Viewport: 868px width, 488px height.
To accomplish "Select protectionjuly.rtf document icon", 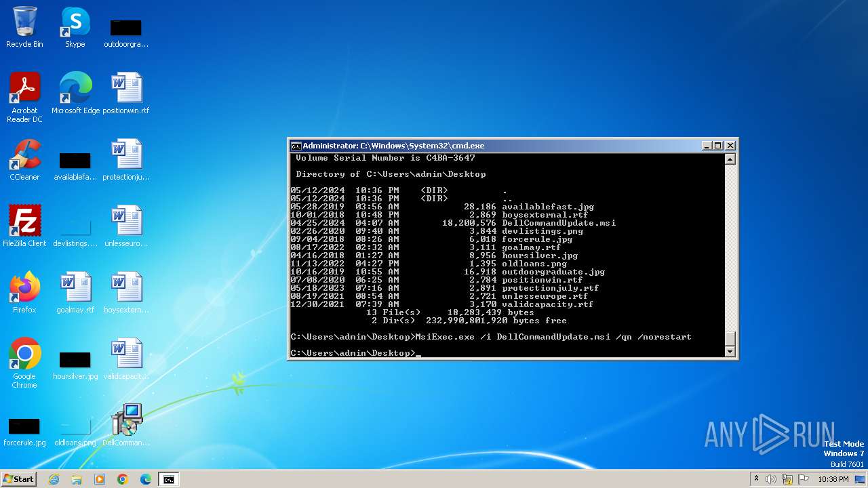I will (x=126, y=160).
